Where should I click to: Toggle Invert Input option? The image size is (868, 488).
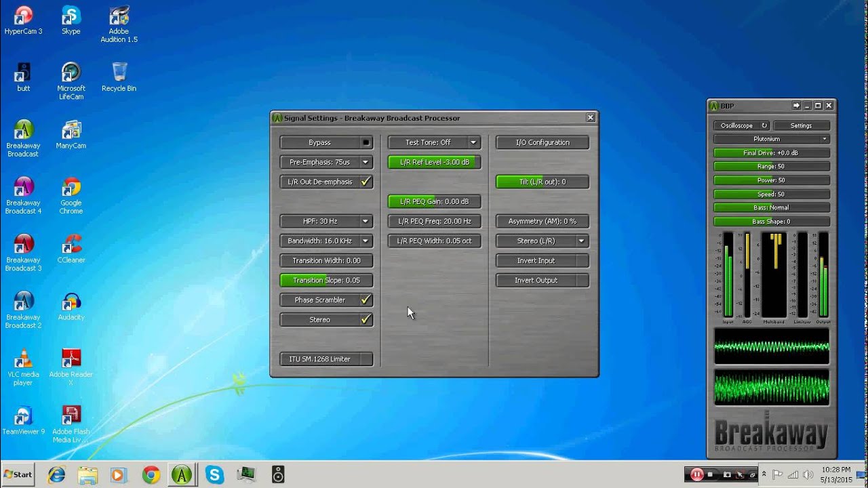542,260
